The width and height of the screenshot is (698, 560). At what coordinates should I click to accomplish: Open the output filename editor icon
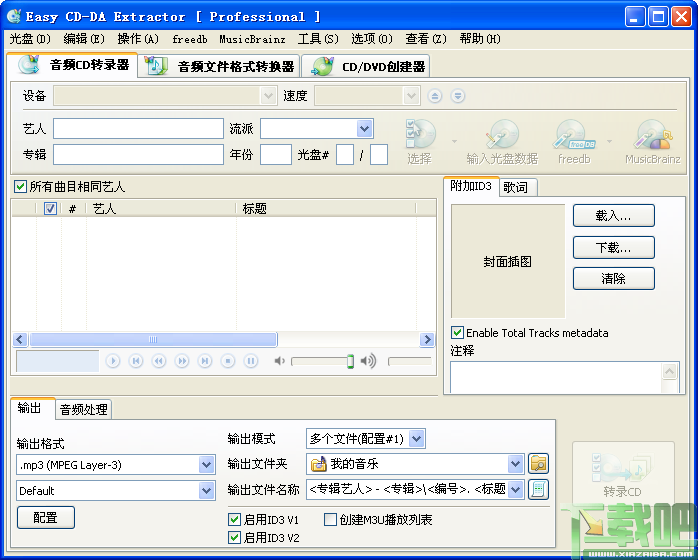(538, 490)
